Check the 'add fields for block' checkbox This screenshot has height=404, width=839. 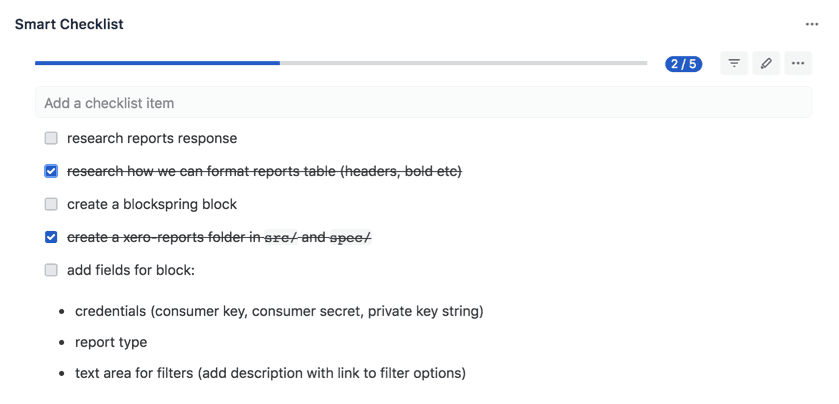(x=51, y=270)
